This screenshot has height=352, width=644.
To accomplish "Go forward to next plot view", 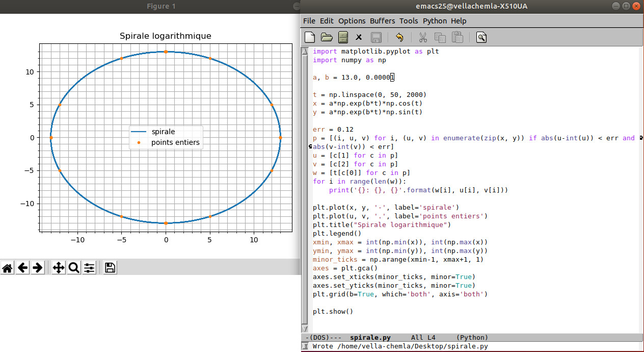I will [x=37, y=268].
